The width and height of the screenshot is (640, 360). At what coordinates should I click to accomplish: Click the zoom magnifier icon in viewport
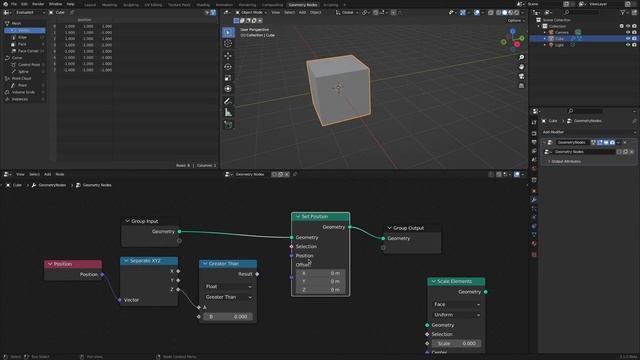pyautogui.click(x=521, y=57)
